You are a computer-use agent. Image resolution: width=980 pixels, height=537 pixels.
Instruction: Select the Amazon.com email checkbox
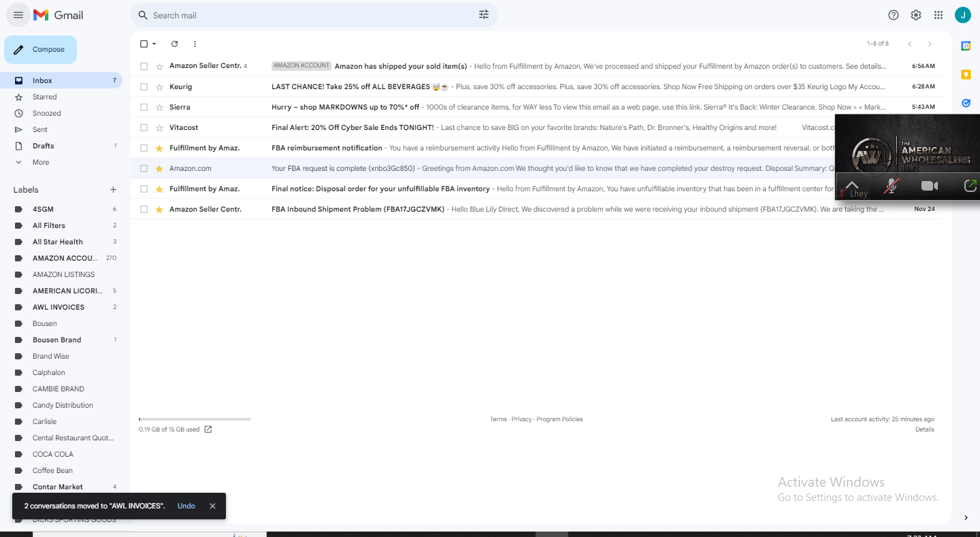[x=144, y=169]
